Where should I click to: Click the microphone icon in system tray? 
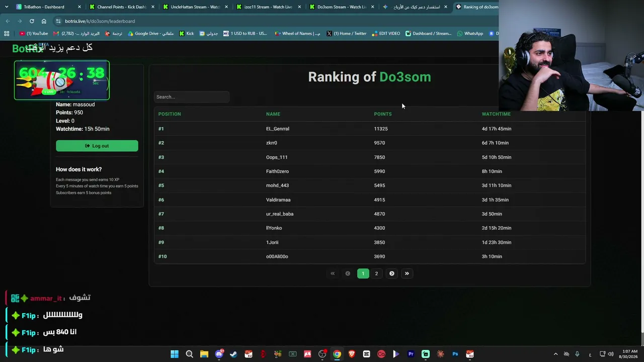pyautogui.click(x=577, y=354)
